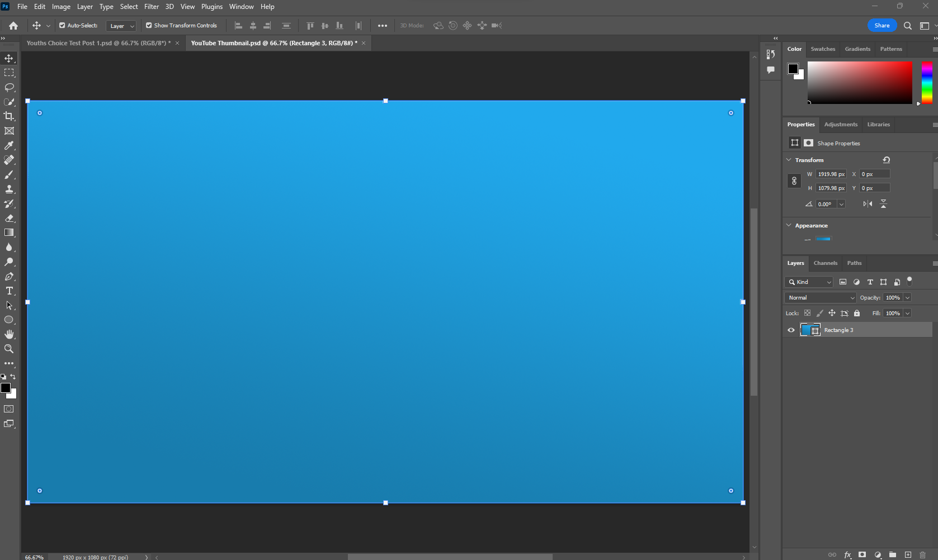Image resolution: width=938 pixels, height=560 pixels.
Task: Switch to Youths Choice Test Post document tab
Action: 98,43
